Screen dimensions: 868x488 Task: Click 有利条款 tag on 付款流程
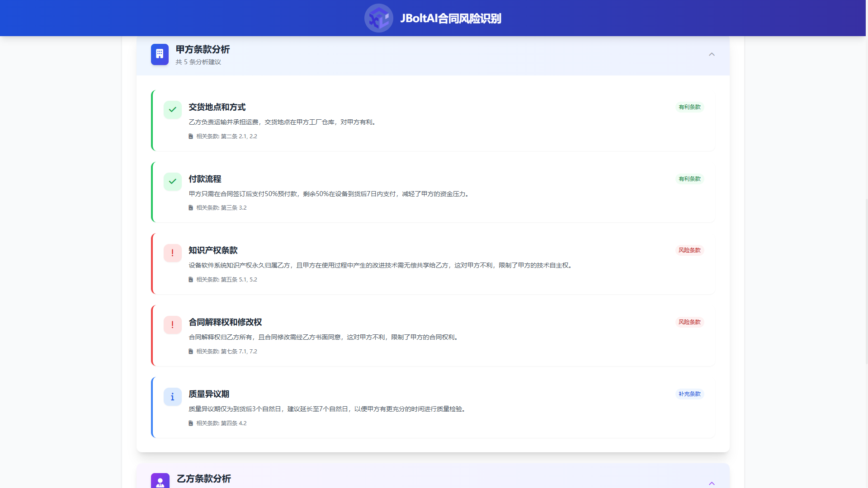pyautogui.click(x=689, y=179)
